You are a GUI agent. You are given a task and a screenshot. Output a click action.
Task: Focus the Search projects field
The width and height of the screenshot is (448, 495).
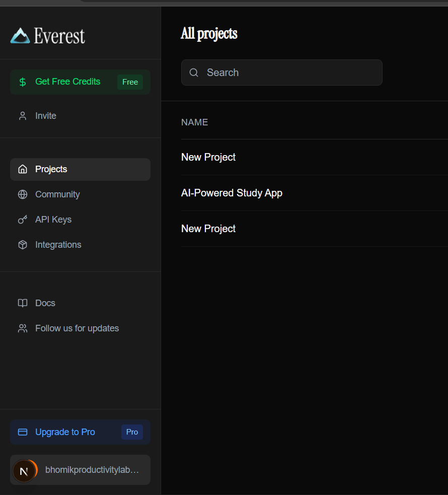[x=282, y=73]
